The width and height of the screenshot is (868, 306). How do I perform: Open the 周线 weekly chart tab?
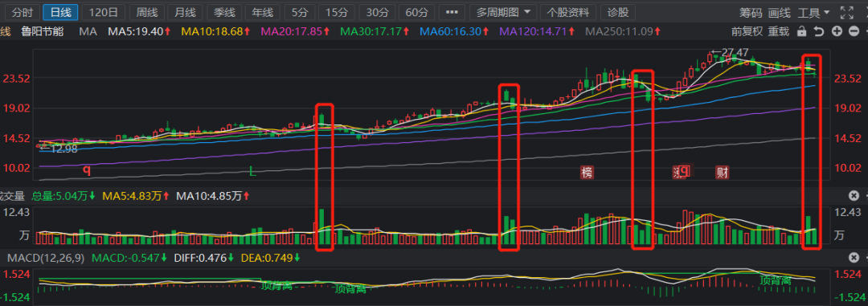(147, 12)
